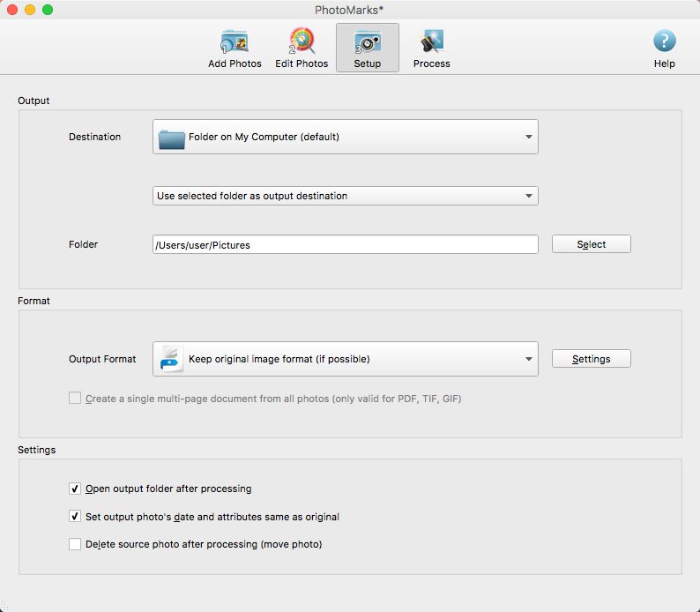700x612 pixels.
Task: Toggle 'Create a single multi-page document' checkbox
Action: pyautogui.click(x=75, y=398)
